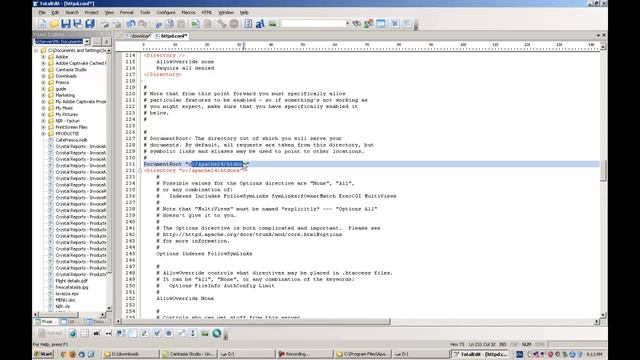Open the Configure menu
640x360 pixels.
(x=166, y=13)
